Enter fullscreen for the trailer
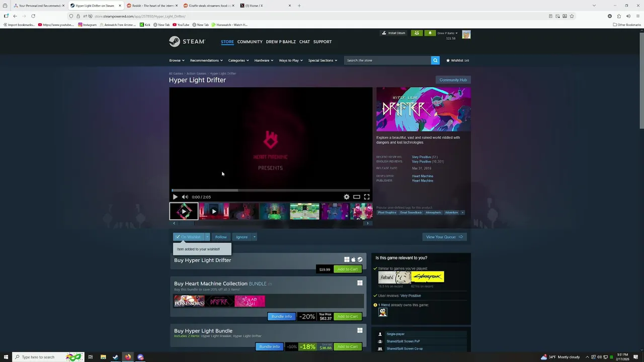The width and height of the screenshot is (644, 362). point(367,197)
